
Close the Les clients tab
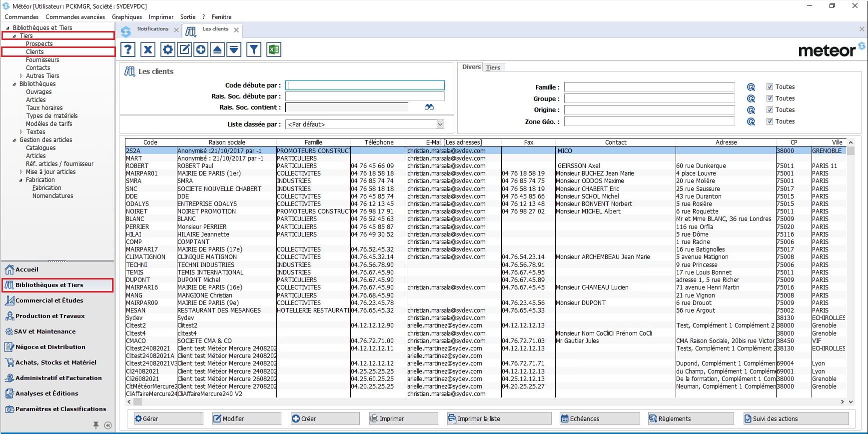[236, 30]
